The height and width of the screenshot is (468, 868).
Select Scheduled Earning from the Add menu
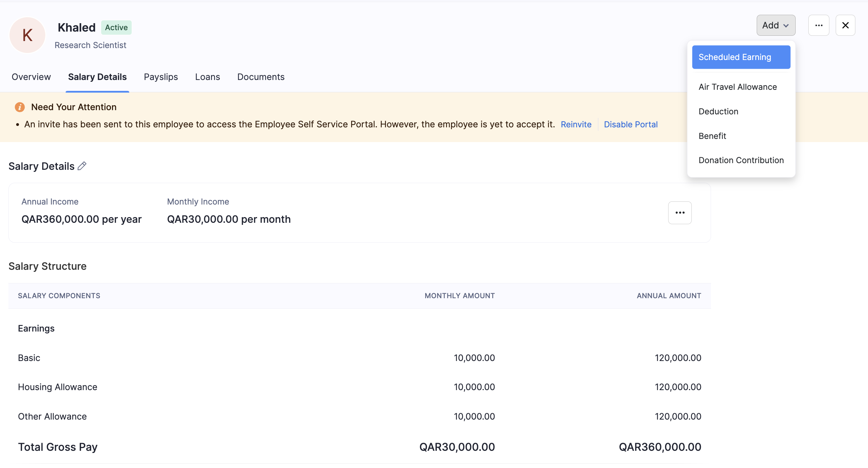[x=741, y=57]
